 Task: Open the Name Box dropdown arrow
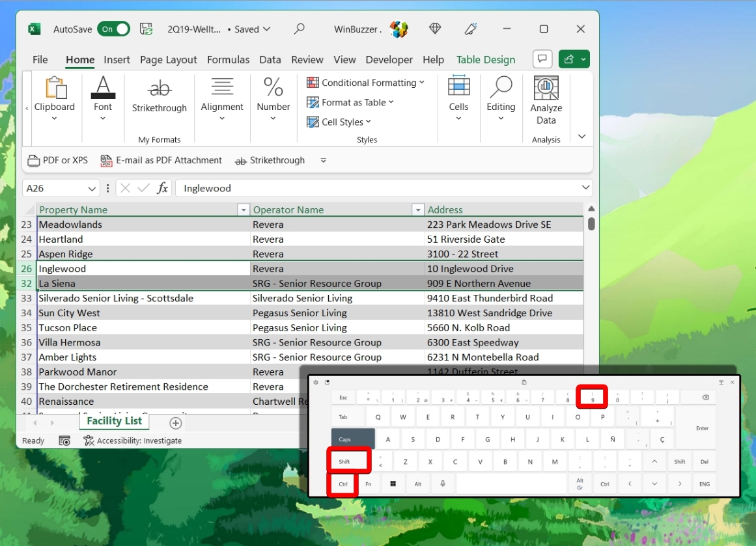pyautogui.click(x=92, y=189)
